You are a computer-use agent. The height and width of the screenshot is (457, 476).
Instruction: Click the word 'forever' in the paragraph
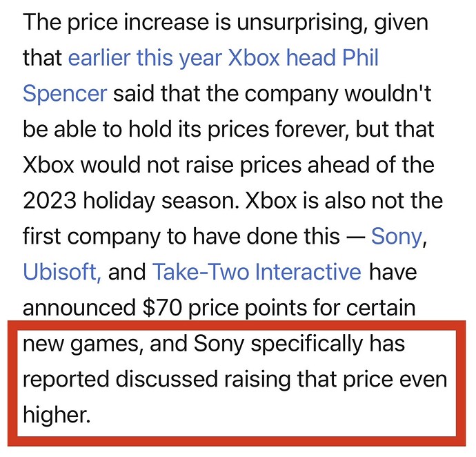[x=312, y=129]
